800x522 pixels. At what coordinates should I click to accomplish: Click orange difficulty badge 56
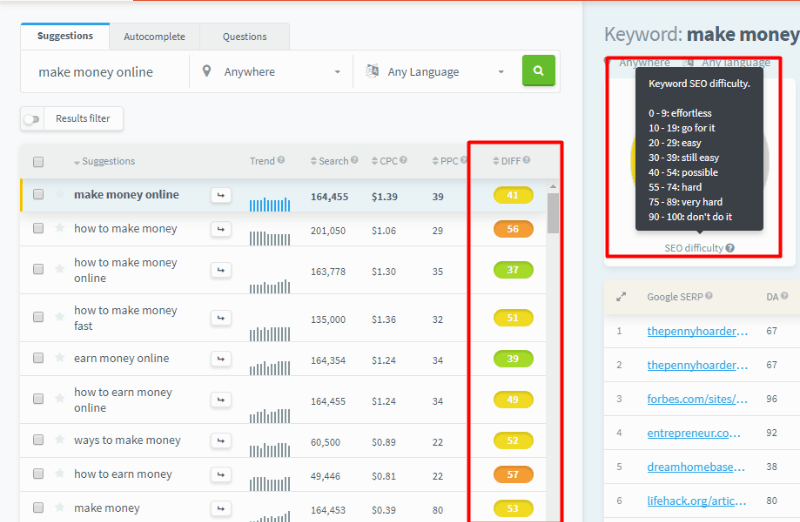click(x=513, y=229)
